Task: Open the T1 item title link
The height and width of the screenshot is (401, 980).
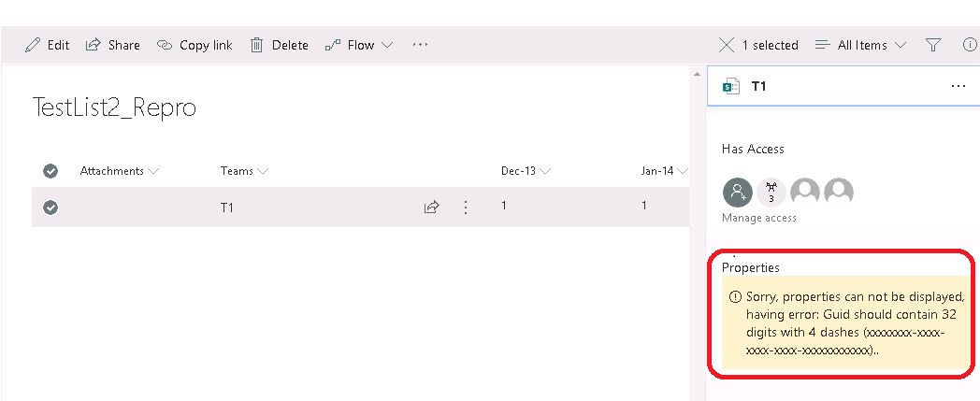Action: [x=227, y=208]
